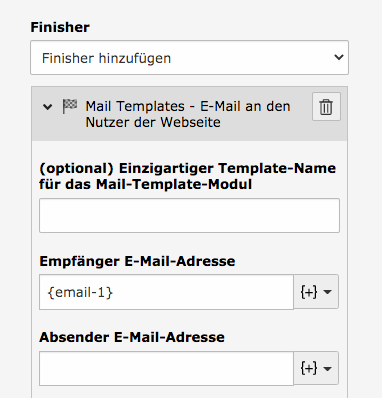
Task: Click the checkered flag finisher icon
Action: [70, 106]
